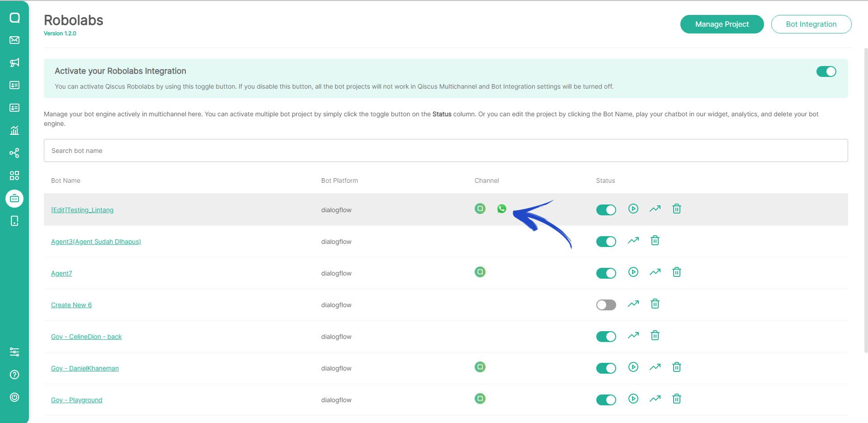The width and height of the screenshot is (868, 423).
Task: Disable the Robolabs Integration toggle
Action: [x=826, y=71]
